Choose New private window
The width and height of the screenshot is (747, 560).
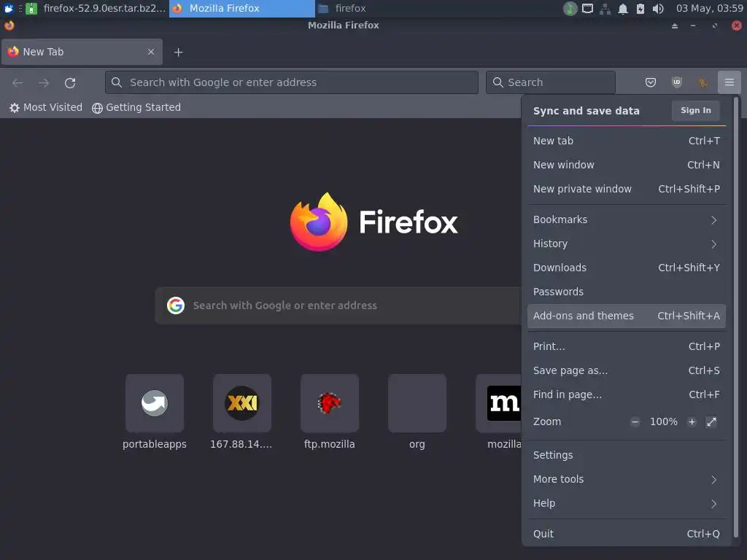(627, 189)
